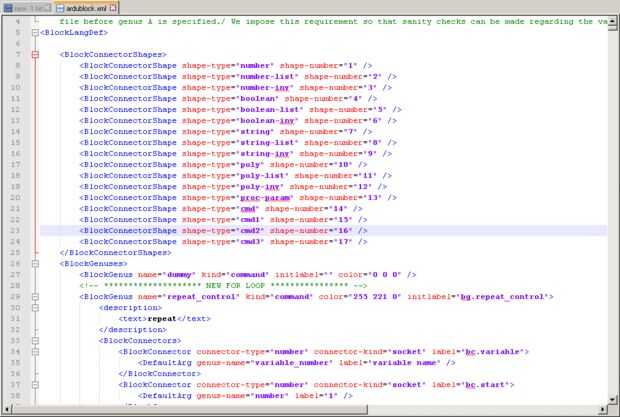Click the vertical scrollbar thumb

point(612,29)
